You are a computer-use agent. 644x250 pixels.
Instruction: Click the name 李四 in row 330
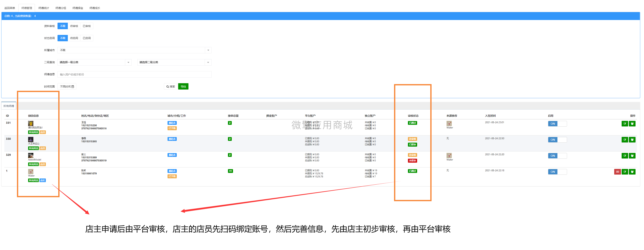(x=83, y=138)
